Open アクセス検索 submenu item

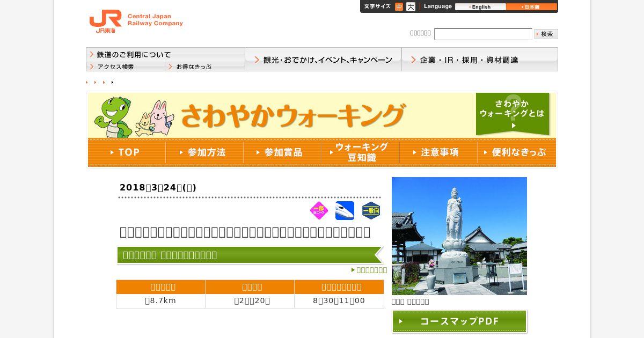[x=126, y=67]
